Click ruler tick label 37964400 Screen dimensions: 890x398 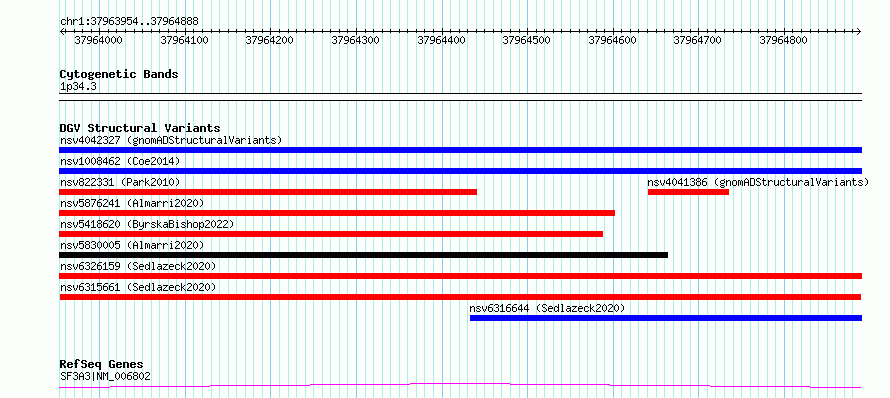(441, 40)
